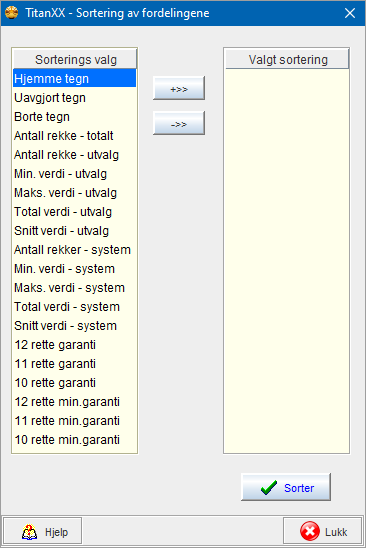Click the Valgt sortering column header

tap(287, 59)
